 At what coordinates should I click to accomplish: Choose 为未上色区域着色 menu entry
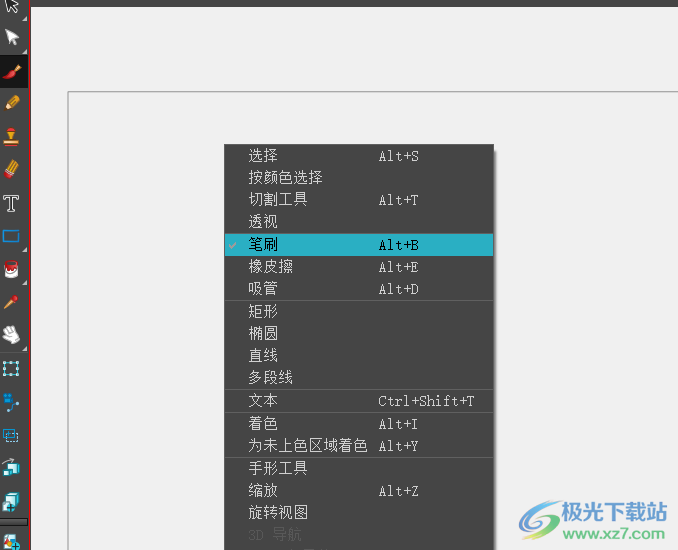[x=359, y=445]
